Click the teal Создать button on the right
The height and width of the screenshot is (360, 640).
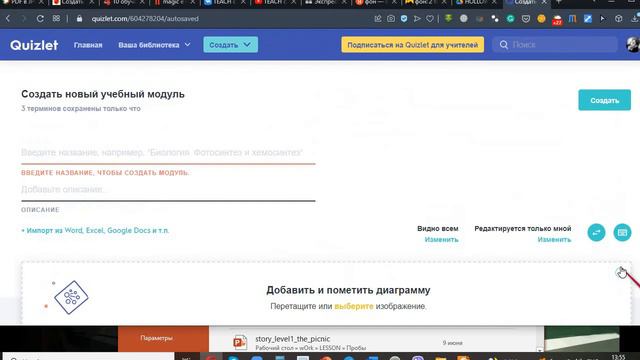pos(604,100)
